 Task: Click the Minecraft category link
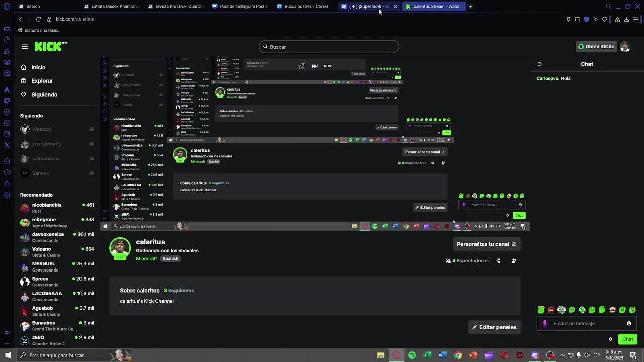pos(146,259)
